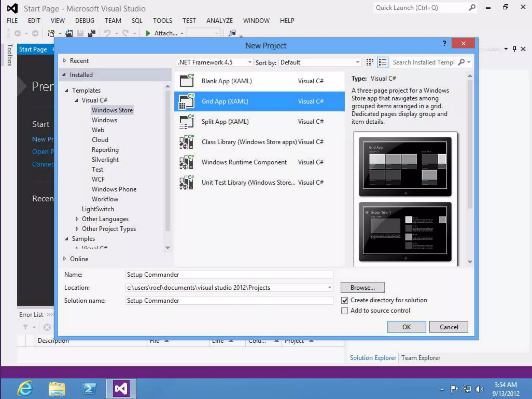Screen dimensions: 532x399
Task: Open the TOOLS menu
Action: click(162, 21)
